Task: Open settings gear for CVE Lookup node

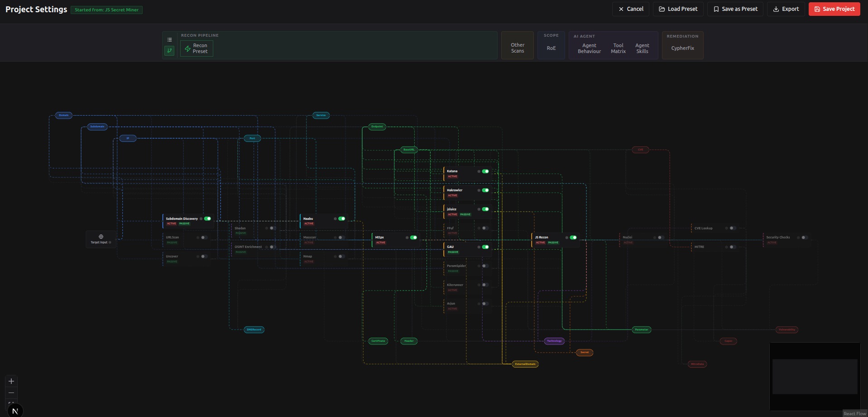Action: point(727,228)
